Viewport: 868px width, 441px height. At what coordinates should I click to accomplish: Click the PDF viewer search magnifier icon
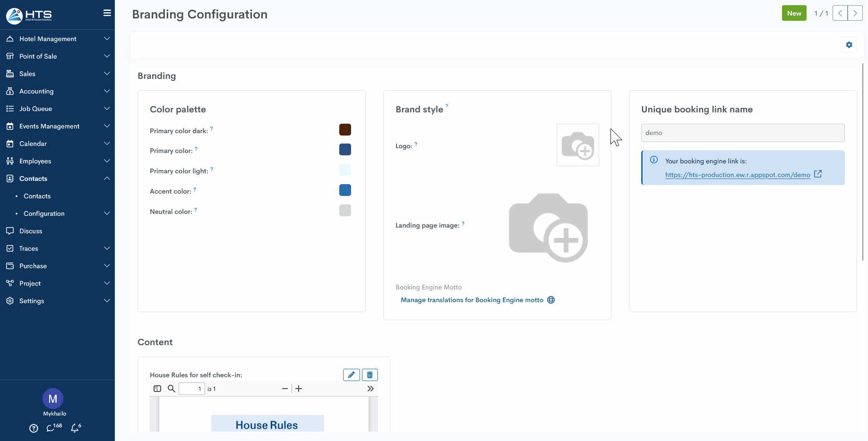coord(172,389)
